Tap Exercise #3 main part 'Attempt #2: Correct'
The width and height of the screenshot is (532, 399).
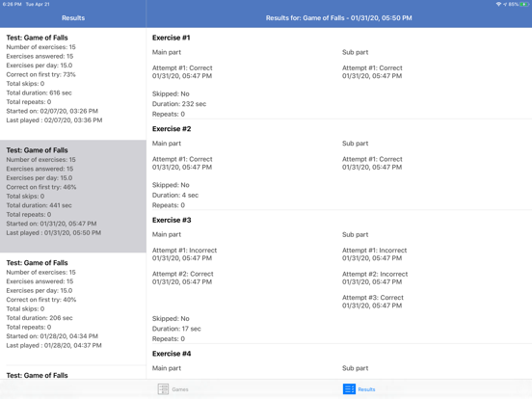pyautogui.click(x=182, y=274)
